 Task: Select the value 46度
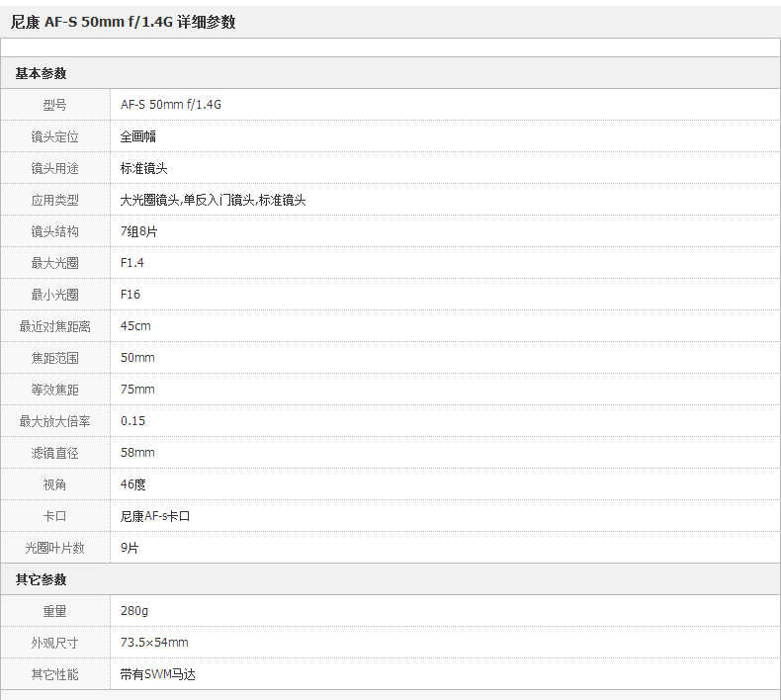(x=133, y=484)
